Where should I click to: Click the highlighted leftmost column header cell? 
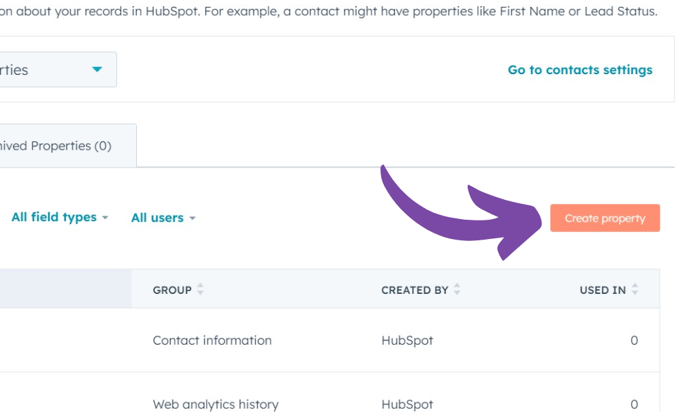[65, 290]
